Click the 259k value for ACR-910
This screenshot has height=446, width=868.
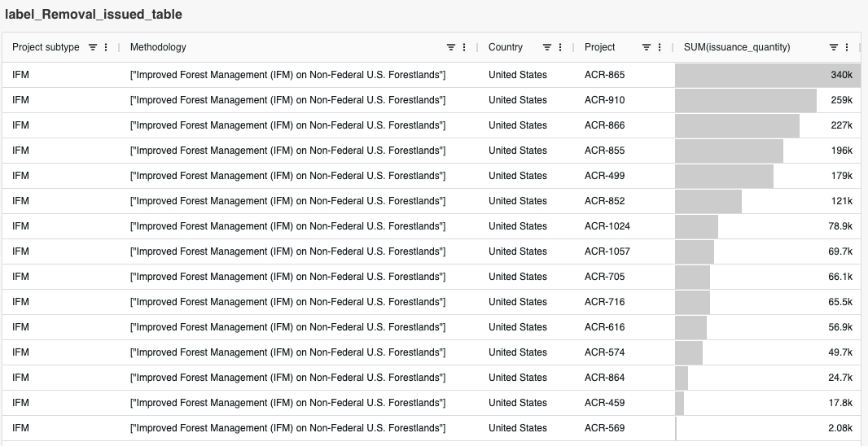pyautogui.click(x=841, y=100)
